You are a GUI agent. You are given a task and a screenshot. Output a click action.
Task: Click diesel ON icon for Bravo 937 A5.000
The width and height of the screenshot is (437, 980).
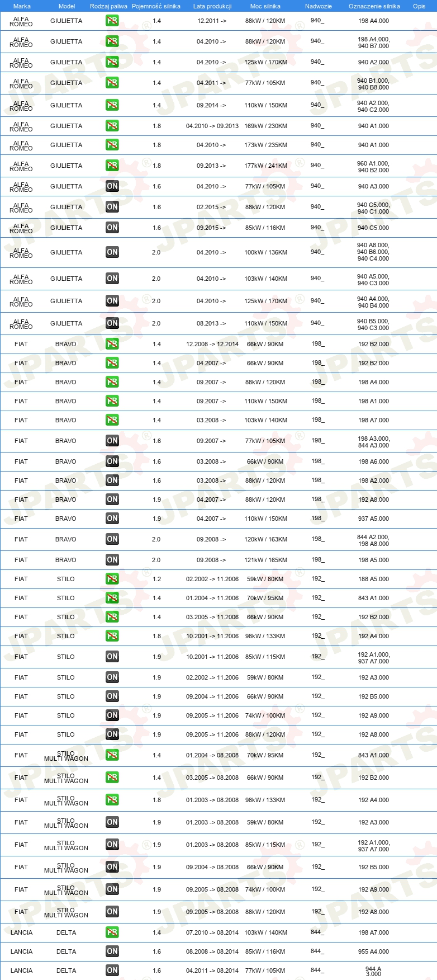[112, 519]
